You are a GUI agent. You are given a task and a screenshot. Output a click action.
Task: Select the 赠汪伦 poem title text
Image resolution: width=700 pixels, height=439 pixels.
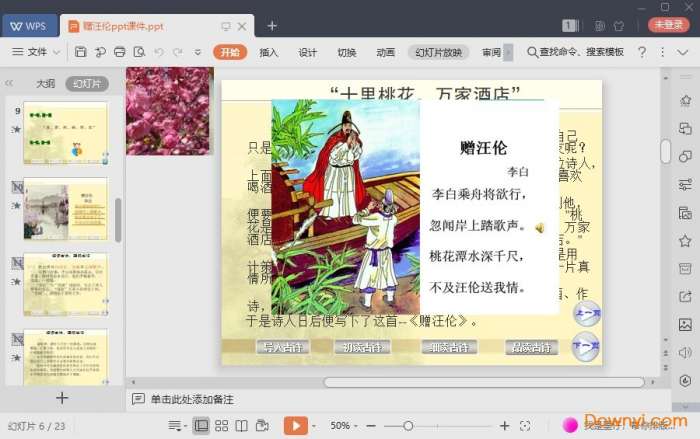click(483, 148)
